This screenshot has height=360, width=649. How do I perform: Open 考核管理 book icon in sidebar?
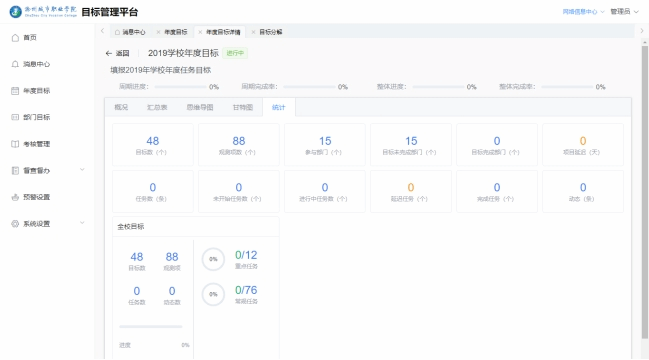pos(15,144)
